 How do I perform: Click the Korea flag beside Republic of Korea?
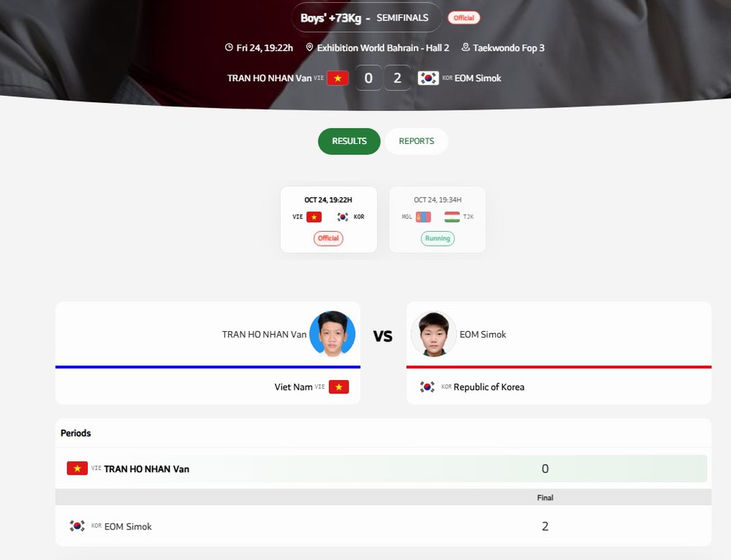(427, 387)
